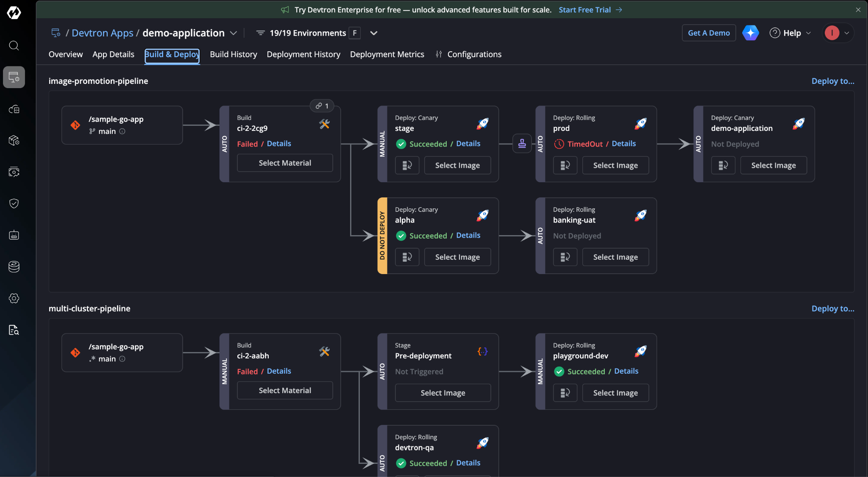Switch to the App Details tab
868x477 pixels.
(x=113, y=54)
